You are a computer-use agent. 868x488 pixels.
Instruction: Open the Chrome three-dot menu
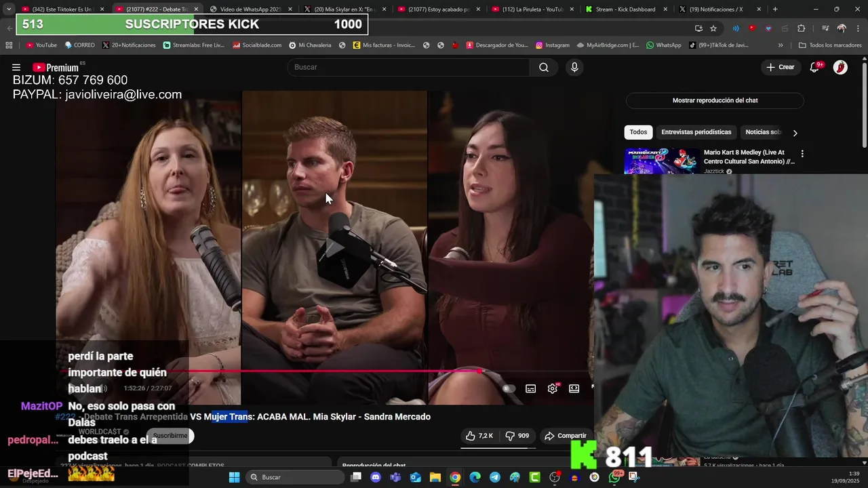(x=857, y=28)
